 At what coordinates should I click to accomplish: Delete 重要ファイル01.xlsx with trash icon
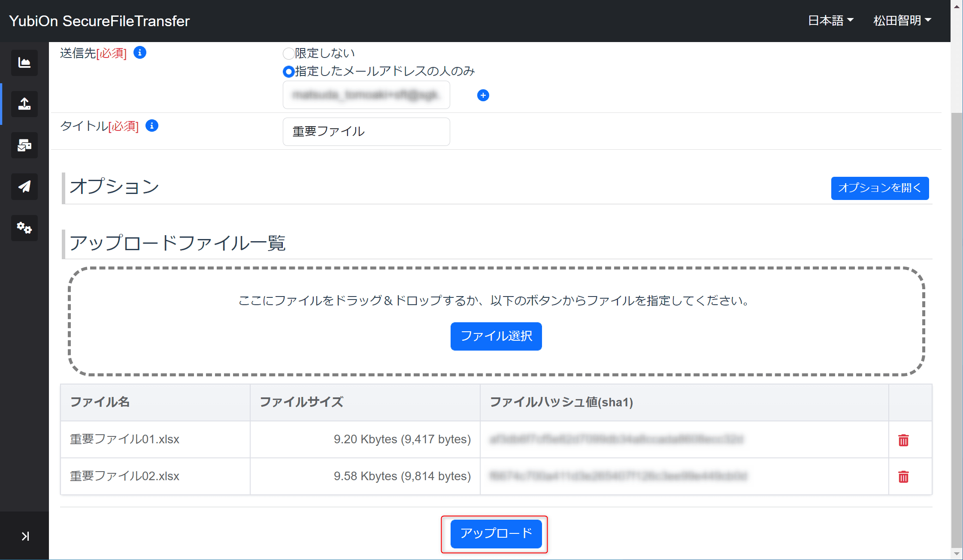(903, 440)
